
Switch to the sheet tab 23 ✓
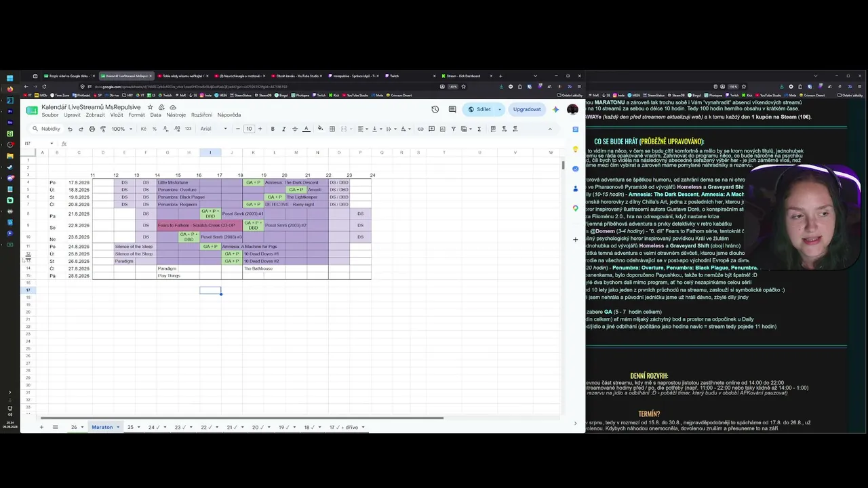(180, 428)
